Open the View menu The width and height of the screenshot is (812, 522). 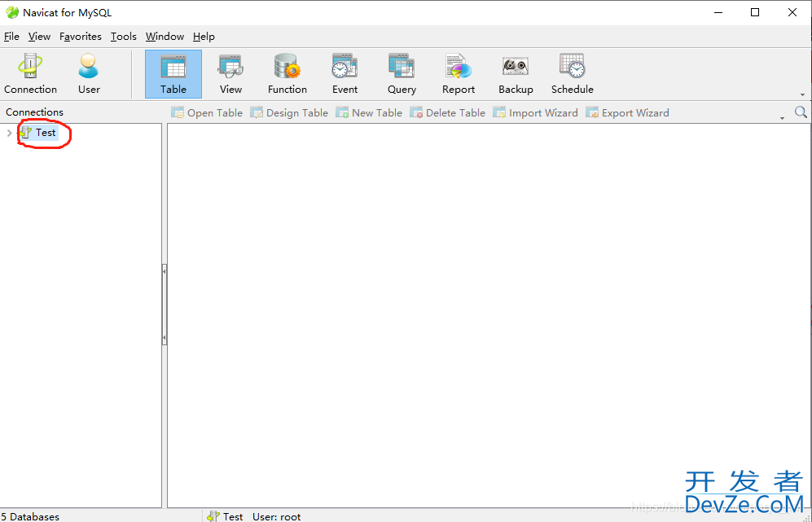[39, 37]
